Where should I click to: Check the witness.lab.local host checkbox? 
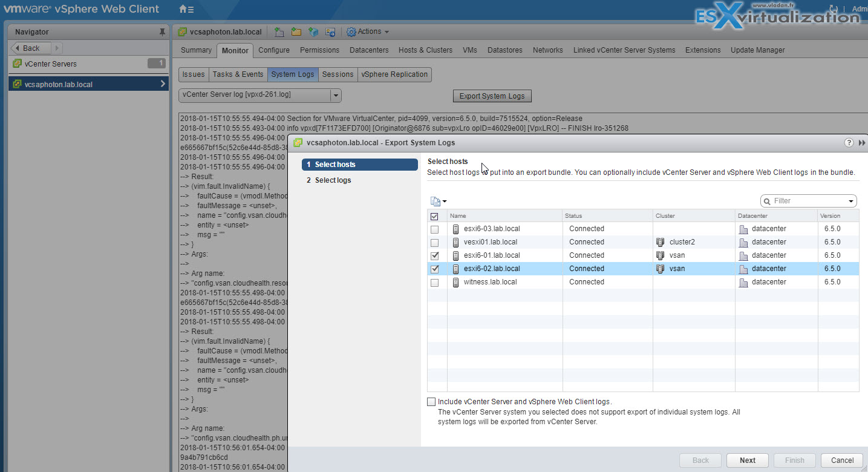tap(434, 283)
